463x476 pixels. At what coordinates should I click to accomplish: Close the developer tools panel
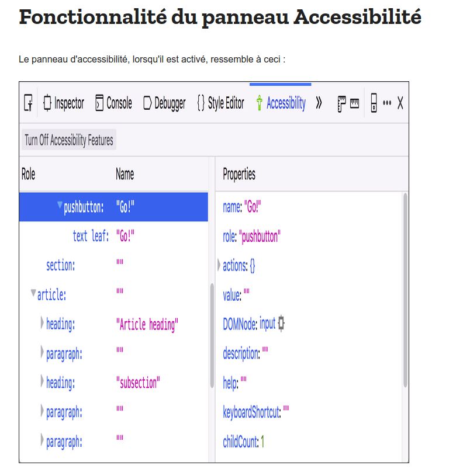[400, 103]
